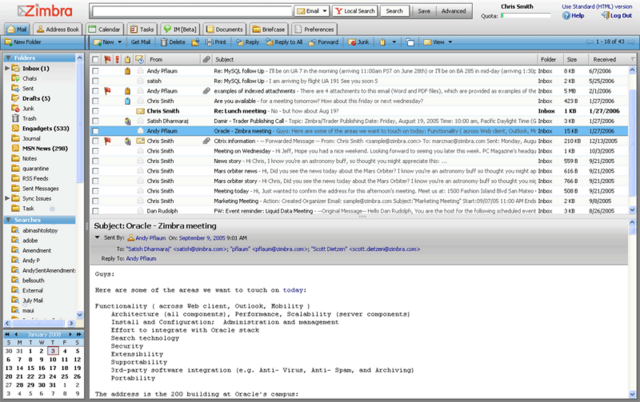Screen dimensions: 640x402
Task: Switch to the Address Book tab
Action: (x=58, y=29)
